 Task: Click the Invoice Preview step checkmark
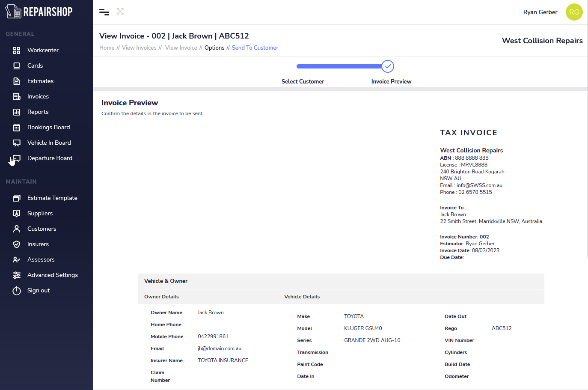pos(388,66)
